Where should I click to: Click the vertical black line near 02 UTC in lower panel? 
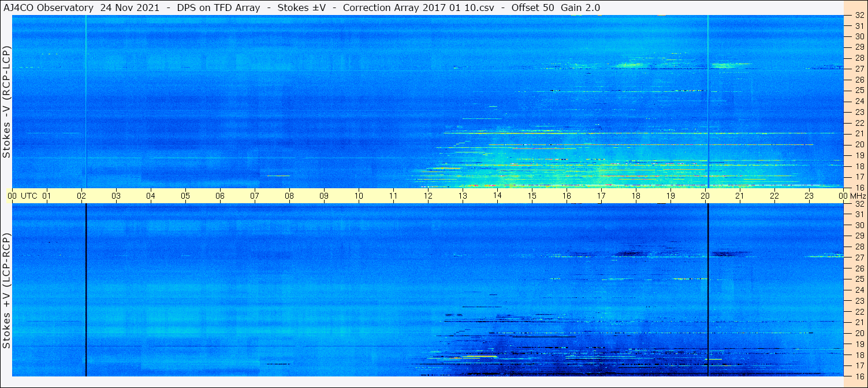tap(85, 290)
